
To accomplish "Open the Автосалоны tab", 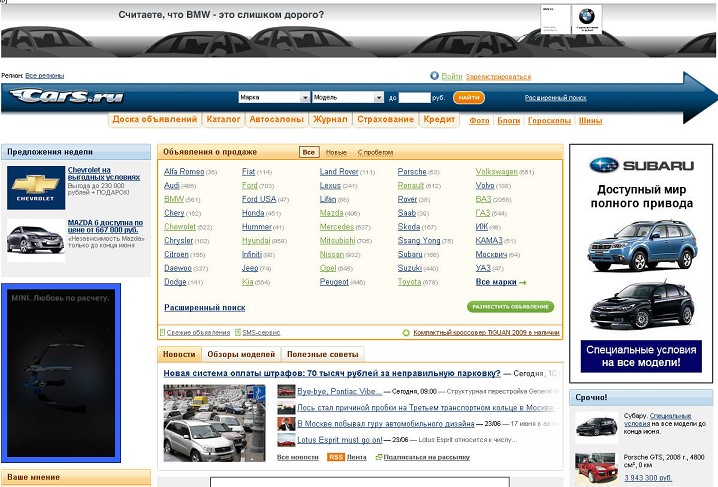I will pos(277,119).
